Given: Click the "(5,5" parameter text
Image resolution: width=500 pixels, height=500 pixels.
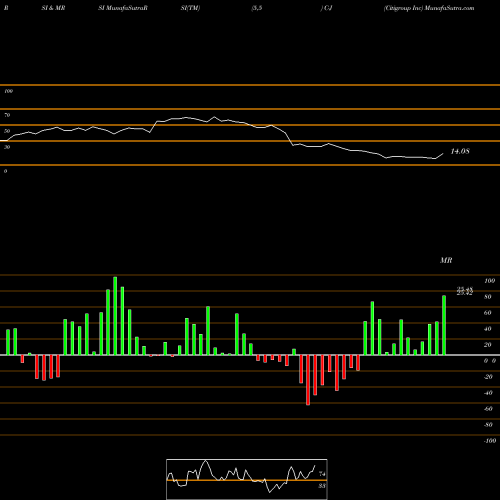Looking at the screenshot, I should [x=257, y=8].
